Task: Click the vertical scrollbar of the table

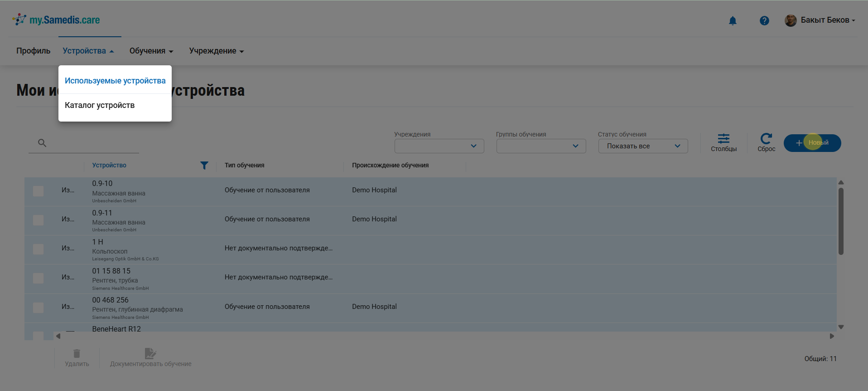Action: [x=841, y=222]
